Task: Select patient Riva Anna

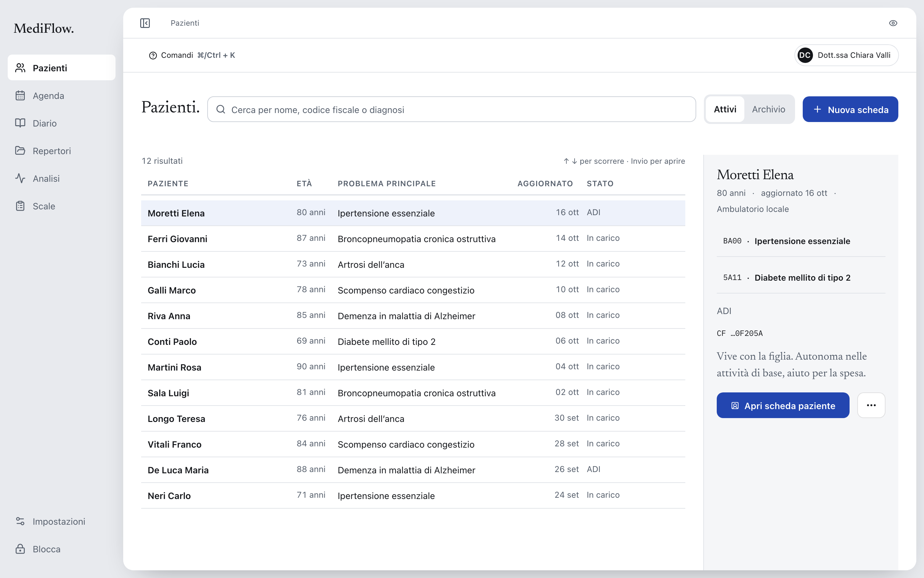Action: [413, 316]
